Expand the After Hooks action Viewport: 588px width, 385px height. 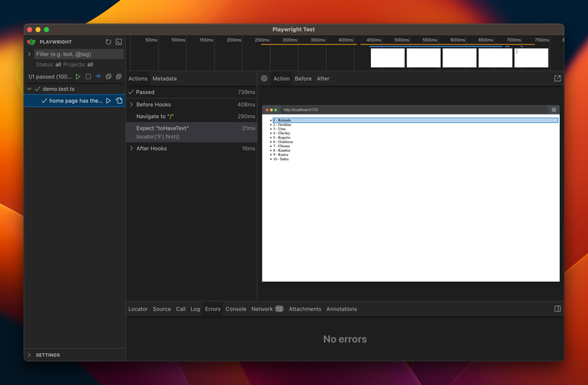click(x=131, y=149)
